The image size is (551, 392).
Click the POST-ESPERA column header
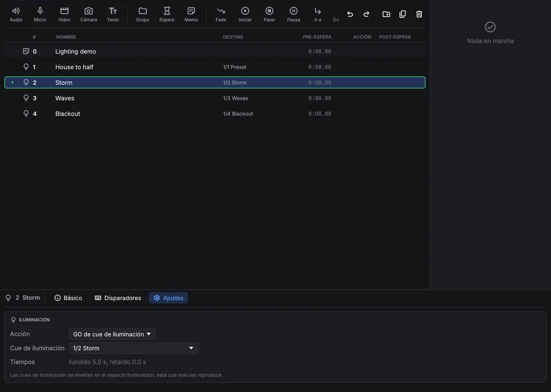(x=395, y=37)
